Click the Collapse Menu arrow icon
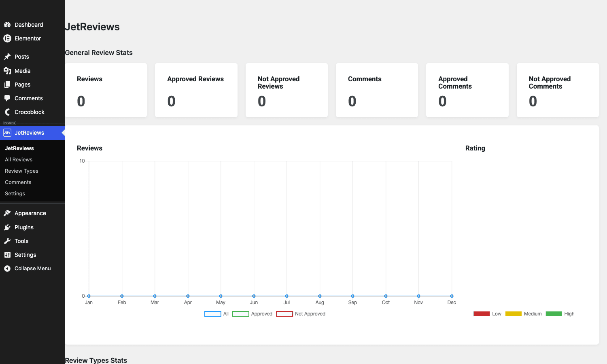Image resolution: width=607 pixels, height=364 pixels. (7, 269)
